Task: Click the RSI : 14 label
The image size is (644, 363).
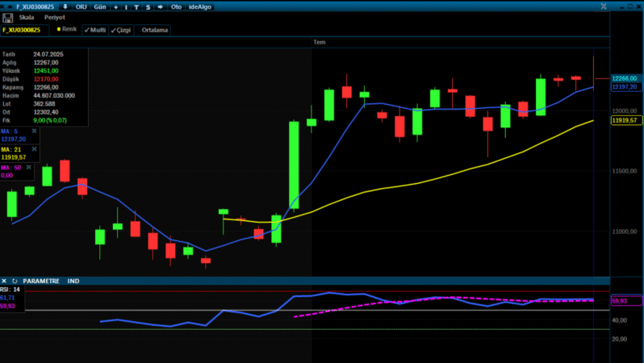Action: [10, 290]
